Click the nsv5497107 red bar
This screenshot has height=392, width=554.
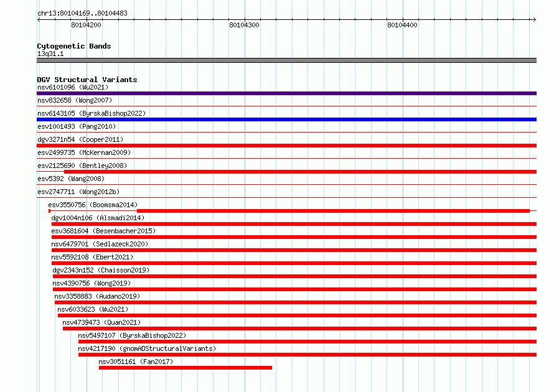(x=308, y=342)
